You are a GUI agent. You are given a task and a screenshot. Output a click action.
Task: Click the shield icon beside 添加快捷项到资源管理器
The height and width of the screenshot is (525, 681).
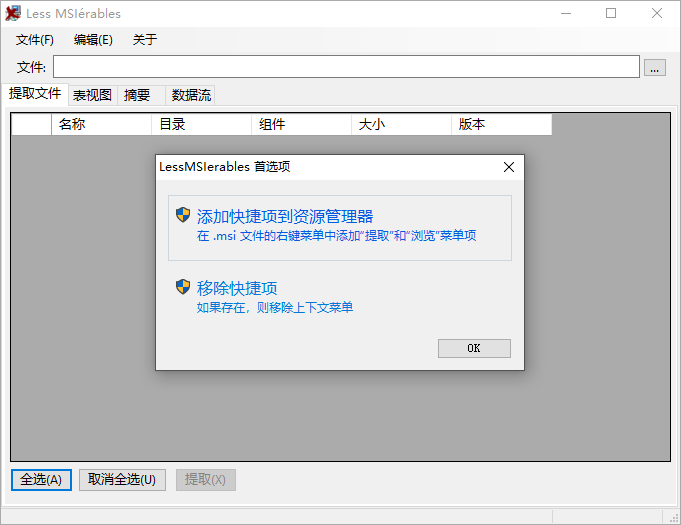(x=183, y=215)
